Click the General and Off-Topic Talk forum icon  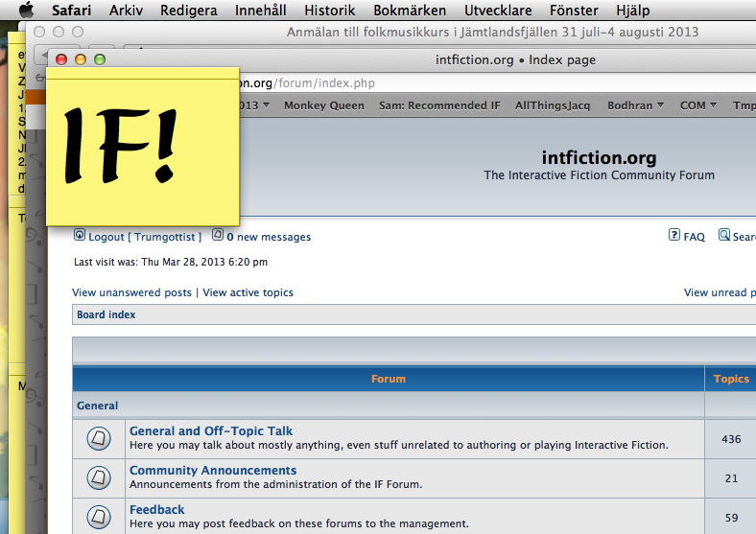pyautogui.click(x=99, y=439)
